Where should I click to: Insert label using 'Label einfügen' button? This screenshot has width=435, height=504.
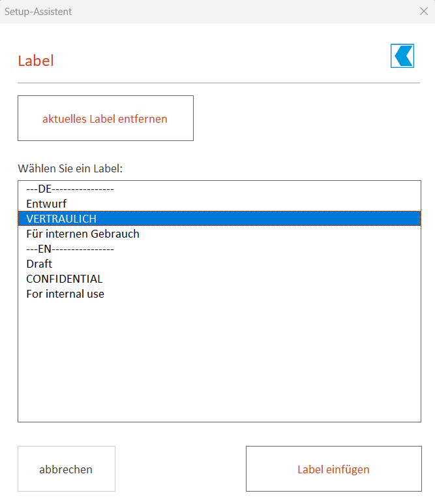[x=334, y=469]
